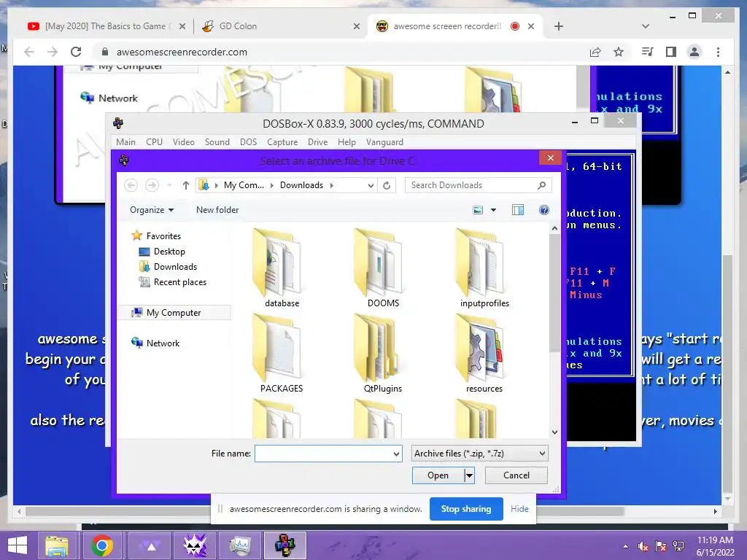This screenshot has height=560, width=747.
Task: Open Chrome media controls icon
Action: coord(647,52)
